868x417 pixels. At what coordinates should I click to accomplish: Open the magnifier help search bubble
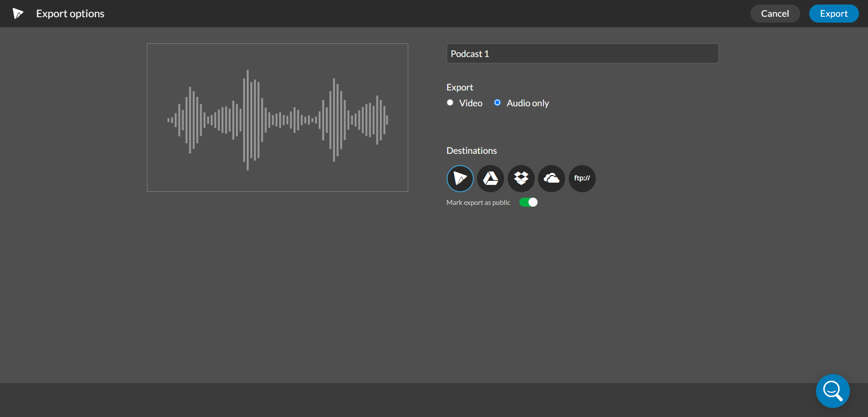(x=833, y=391)
